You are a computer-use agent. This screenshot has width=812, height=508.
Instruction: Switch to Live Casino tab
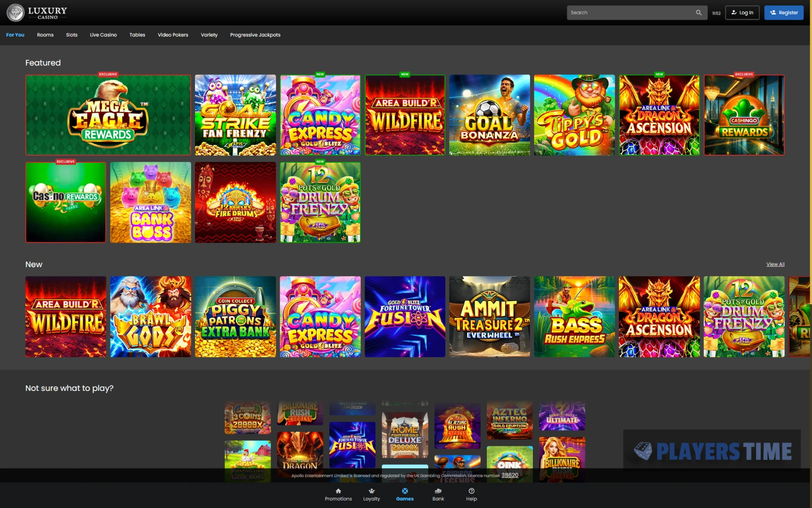103,35
